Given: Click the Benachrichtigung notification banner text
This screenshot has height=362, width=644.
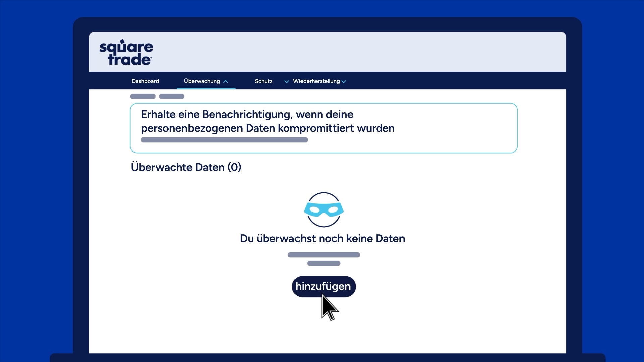Looking at the screenshot, I should (x=268, y=121).
